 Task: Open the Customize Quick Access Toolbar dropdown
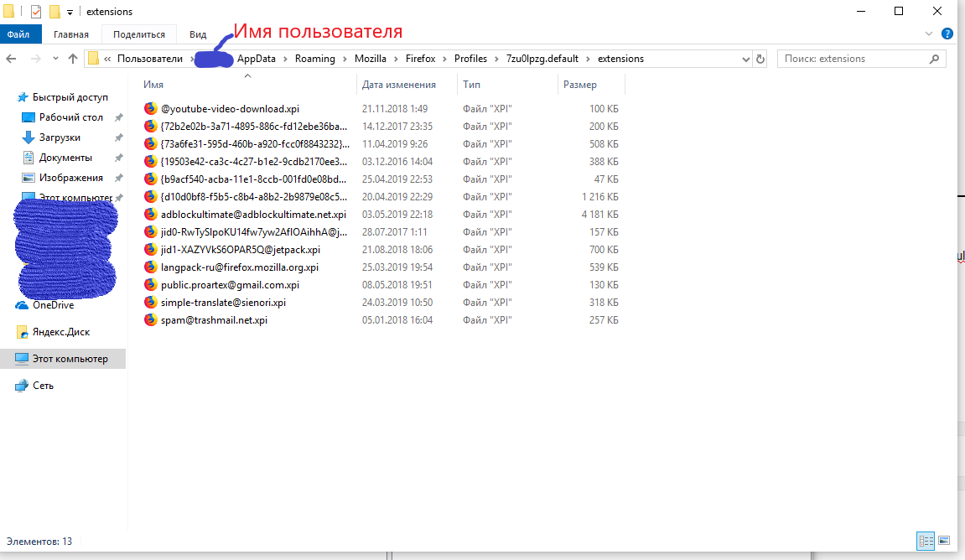tap(70, 13)
